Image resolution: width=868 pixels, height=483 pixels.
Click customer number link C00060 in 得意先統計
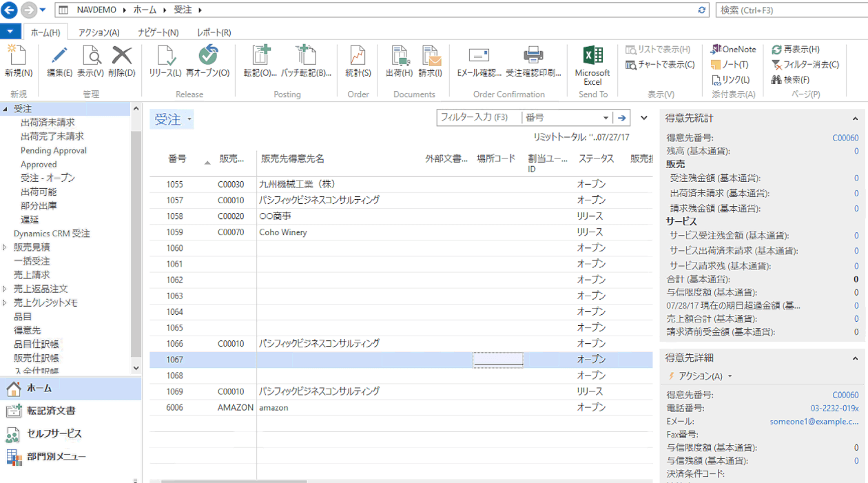tap(845, 138)
